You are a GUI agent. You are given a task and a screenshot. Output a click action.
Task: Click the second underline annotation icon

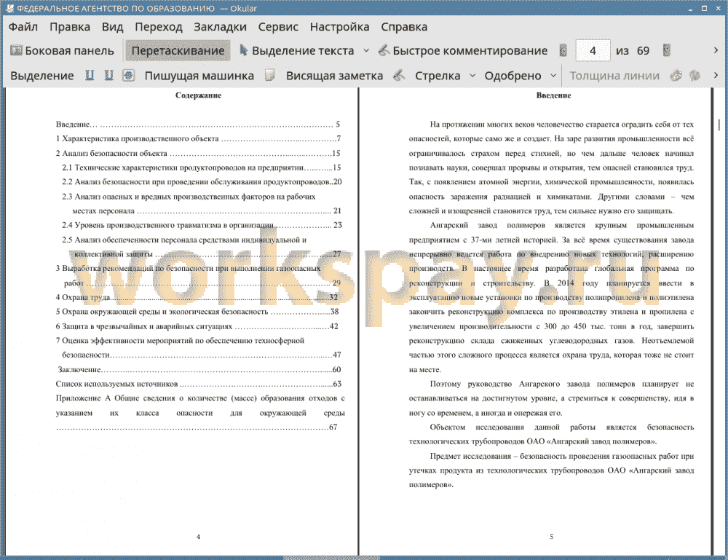click(109, 75)
